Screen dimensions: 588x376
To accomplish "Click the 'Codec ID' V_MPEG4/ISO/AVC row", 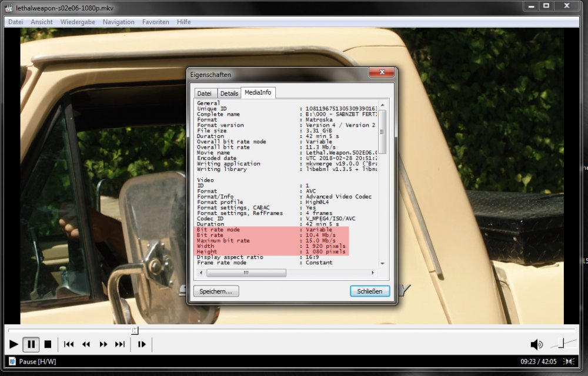I will [276, 219].
